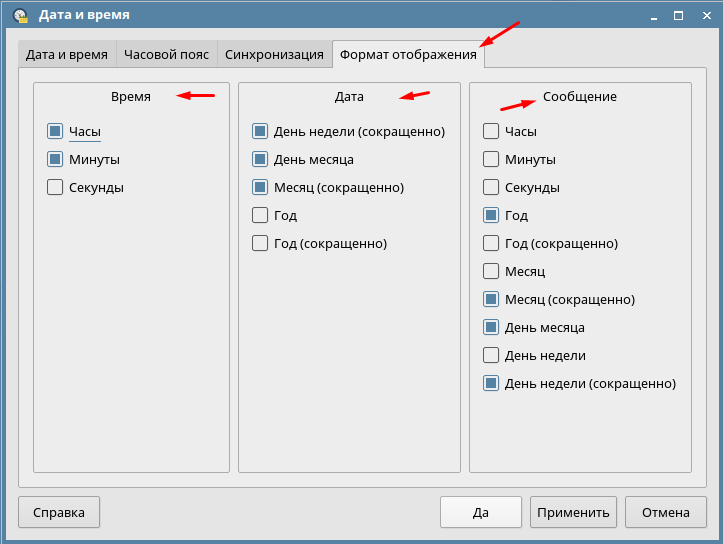Viewport: 723px width, 544px height.
Task: Click the clock app icon in title bar
Action: pyautogui.click(x=21, y=16)
